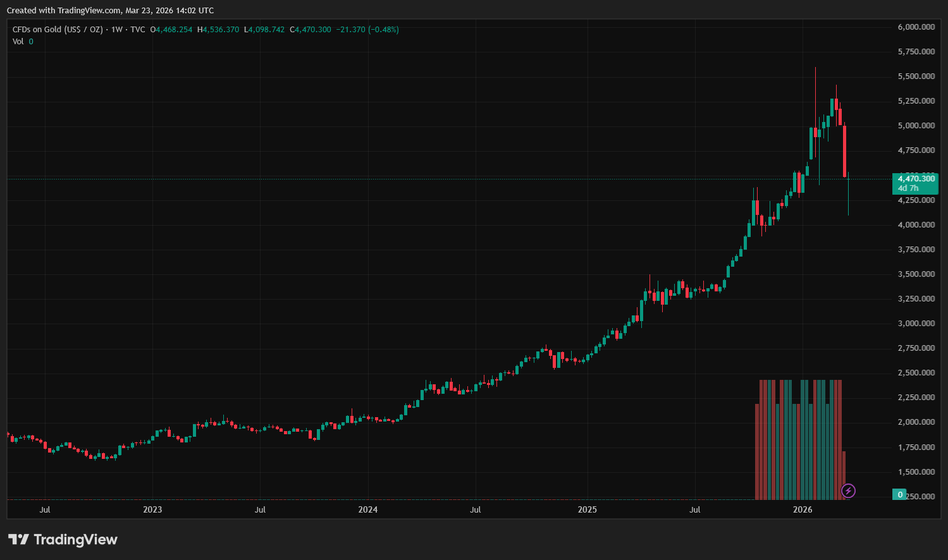Click the 2025 label on the time axis
This screenshot has width=948, height=560.
587,509
